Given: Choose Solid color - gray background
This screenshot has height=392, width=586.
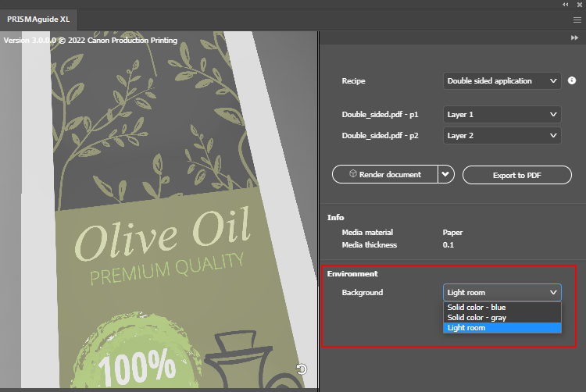Looking at the screenshot, I should coord(502,317).
